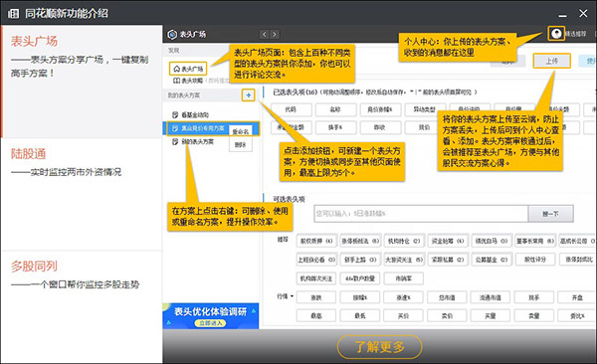Click 精选推荐 next to the avatar
The height and width of the screenshot is (364, 597).
576,34
